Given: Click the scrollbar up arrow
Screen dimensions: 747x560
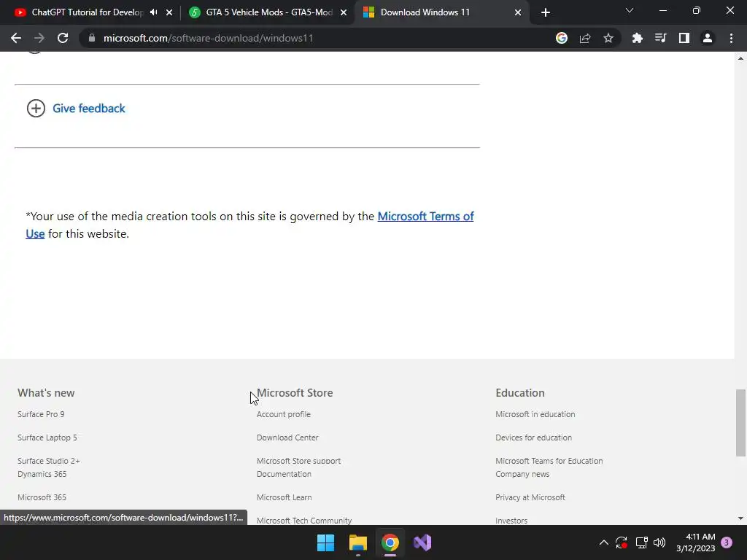Looking at the screenshot, I should pos(740,58).
